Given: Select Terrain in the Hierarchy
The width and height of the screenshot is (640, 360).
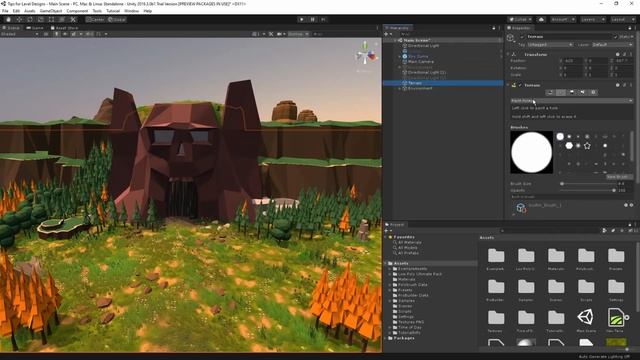Looking at the screenshot, I should [x=415, y=83].
